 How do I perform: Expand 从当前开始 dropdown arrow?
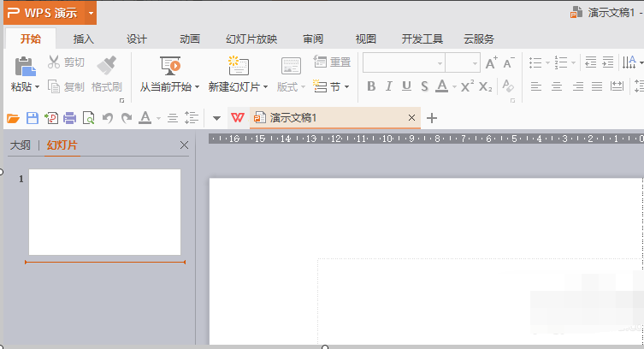click(198, 87)
